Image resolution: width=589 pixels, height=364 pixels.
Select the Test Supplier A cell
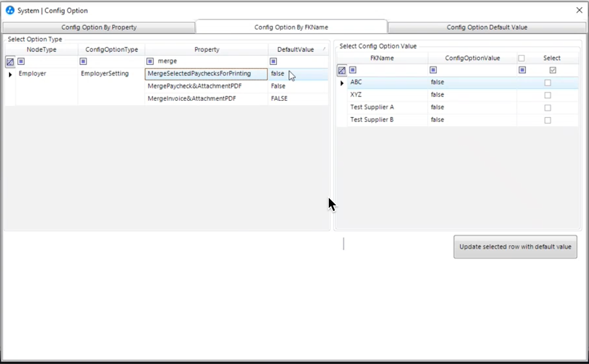(x=387, y=107)
